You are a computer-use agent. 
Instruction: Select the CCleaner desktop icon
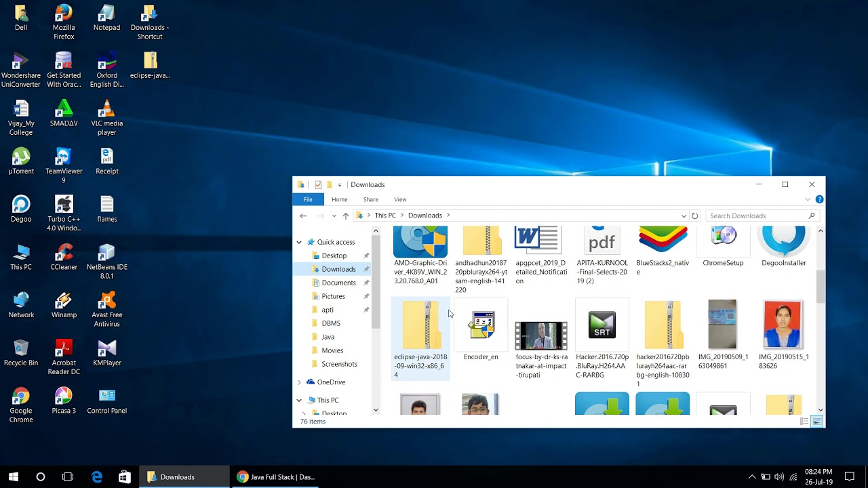pos(64,258)
